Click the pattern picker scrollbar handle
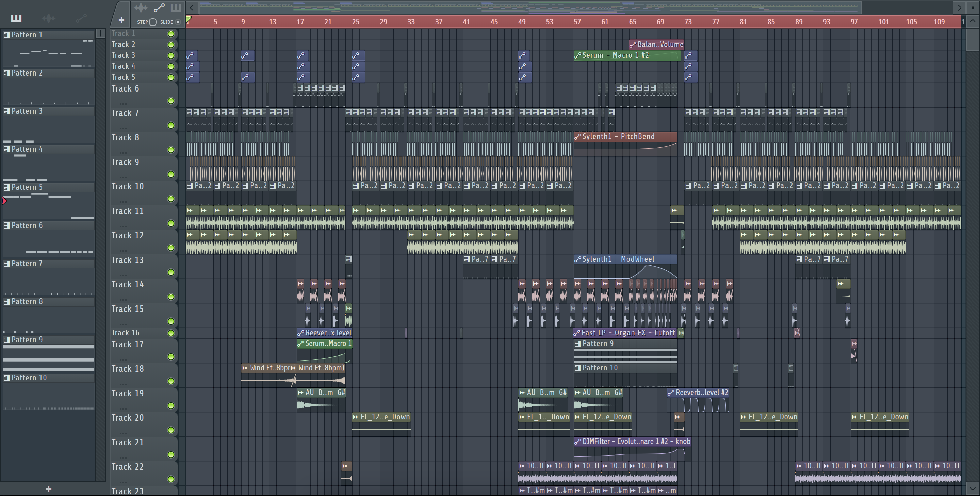This screenshot has width=980, height=496. 100,33
